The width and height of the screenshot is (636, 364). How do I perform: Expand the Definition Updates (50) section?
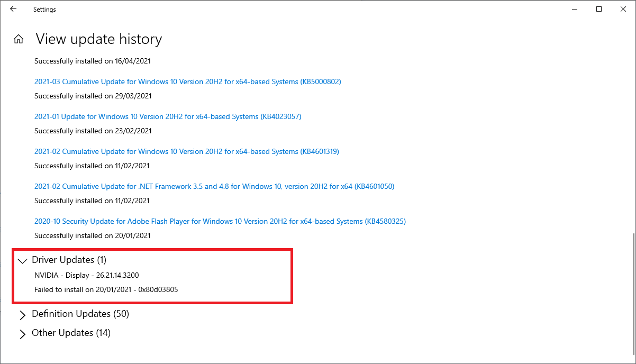pyautogui.click(x=22, y=314)
